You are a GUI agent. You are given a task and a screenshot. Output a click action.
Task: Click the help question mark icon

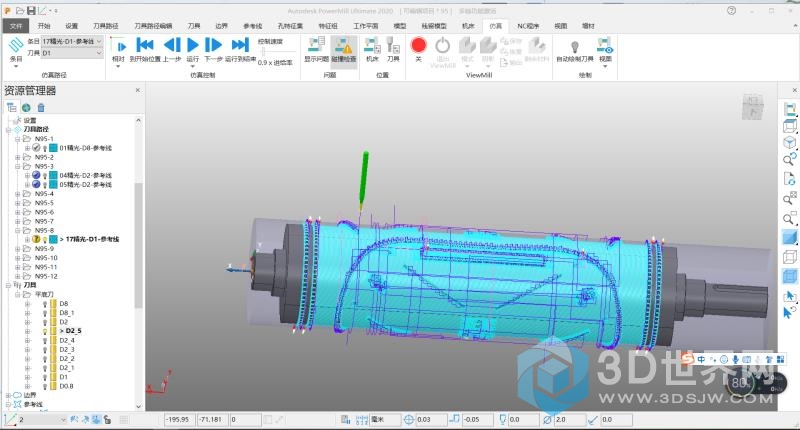(731, 10)
